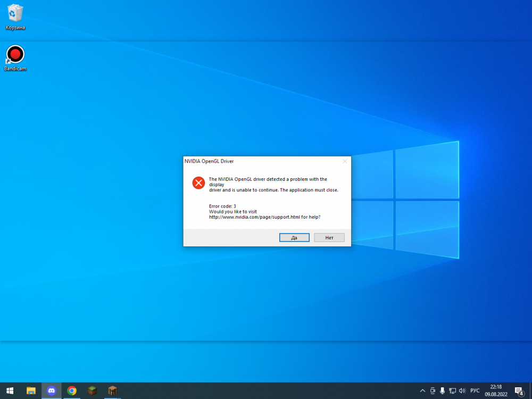The height and width of the screenshot is (399, 532).
Task: Open File Explorer from the taskbar
Action: (31, 391)
